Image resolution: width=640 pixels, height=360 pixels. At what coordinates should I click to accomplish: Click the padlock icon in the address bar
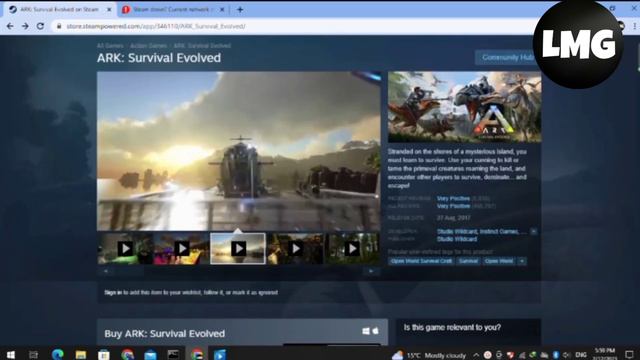click(x=59, y=26)
